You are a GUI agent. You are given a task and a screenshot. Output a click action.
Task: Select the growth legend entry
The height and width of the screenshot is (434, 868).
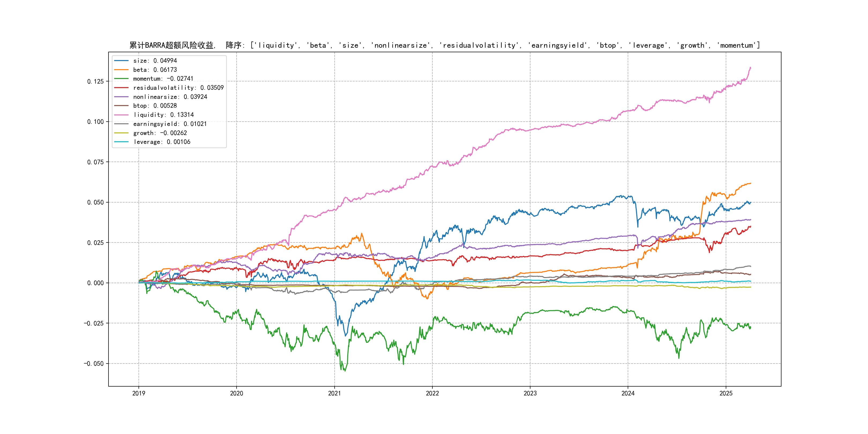pyautogui.click(x=160, y=133)
